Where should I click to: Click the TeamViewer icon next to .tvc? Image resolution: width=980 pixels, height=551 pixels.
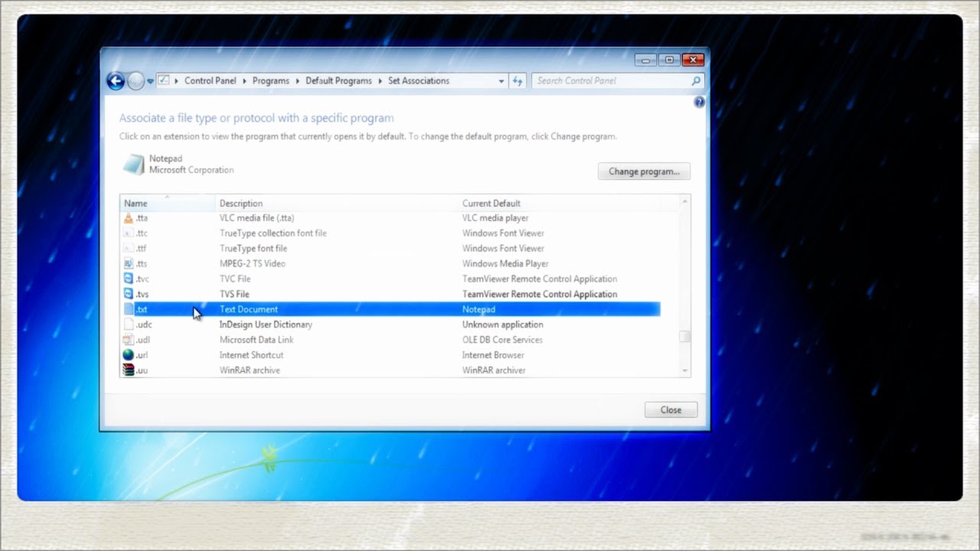pos(129,279)
